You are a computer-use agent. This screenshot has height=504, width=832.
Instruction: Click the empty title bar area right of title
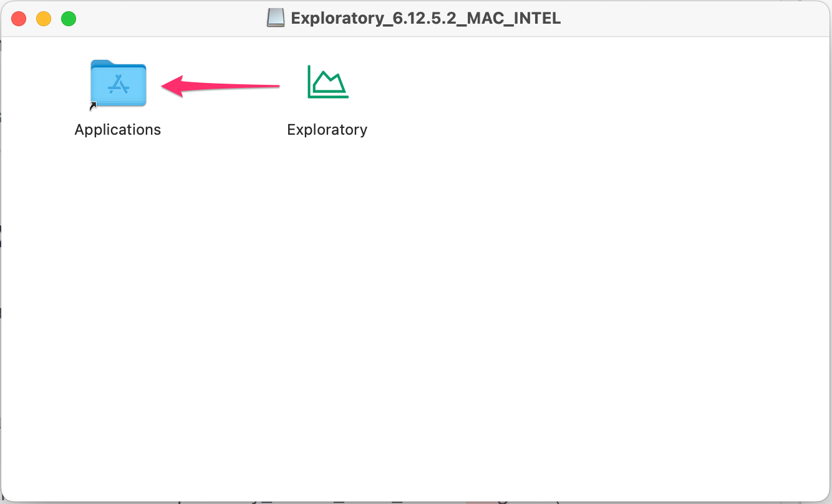[686, 19]
